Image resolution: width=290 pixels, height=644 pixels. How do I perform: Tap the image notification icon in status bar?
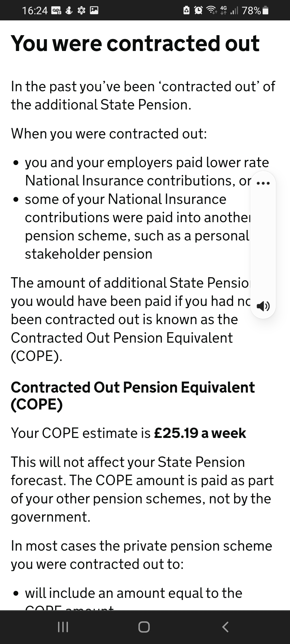point(94,10)
